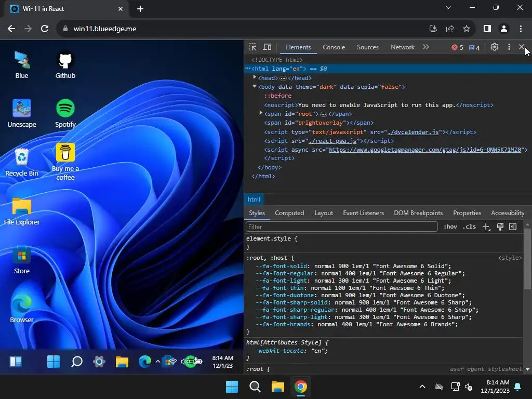Click the --fa-font-solid property

(281, 266)
